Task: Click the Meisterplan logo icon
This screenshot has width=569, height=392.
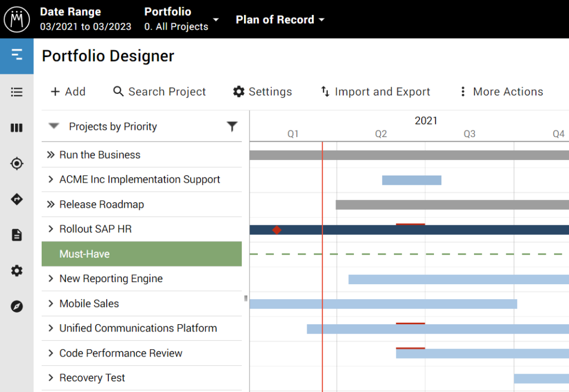Action: pyautogui.click(x=17, y=19)
